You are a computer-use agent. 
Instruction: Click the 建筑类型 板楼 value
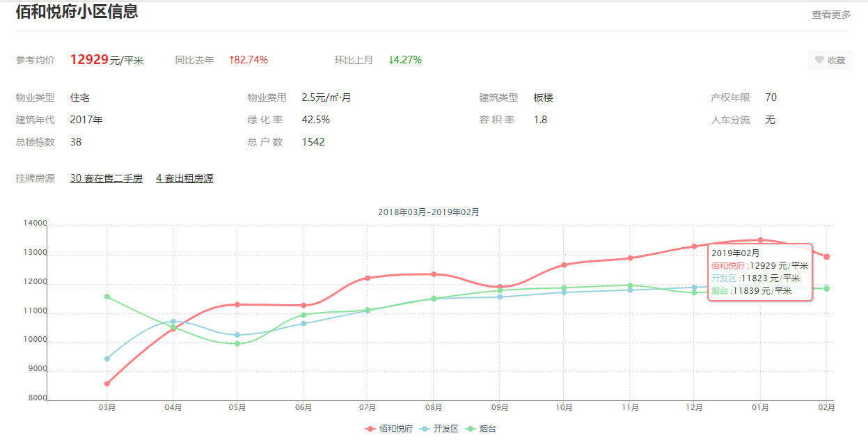coord(544,97)
